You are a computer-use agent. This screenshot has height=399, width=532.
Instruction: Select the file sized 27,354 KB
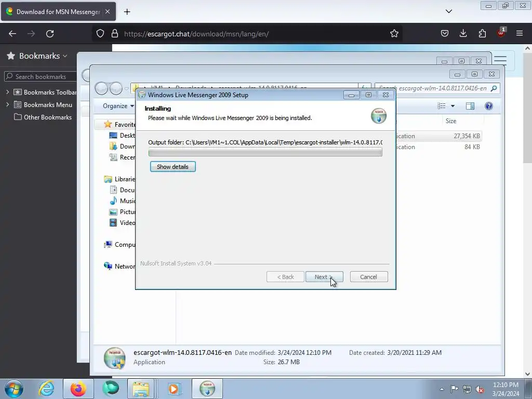click(440, 136)
